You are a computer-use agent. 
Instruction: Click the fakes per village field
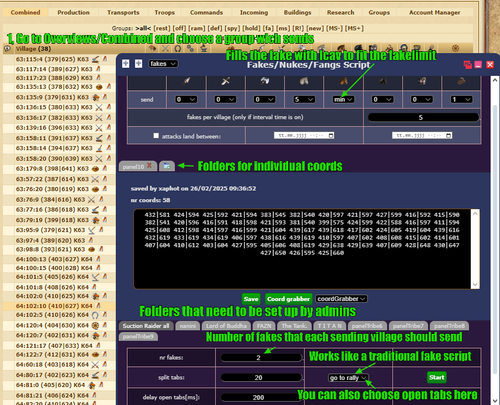pos(423,117)
